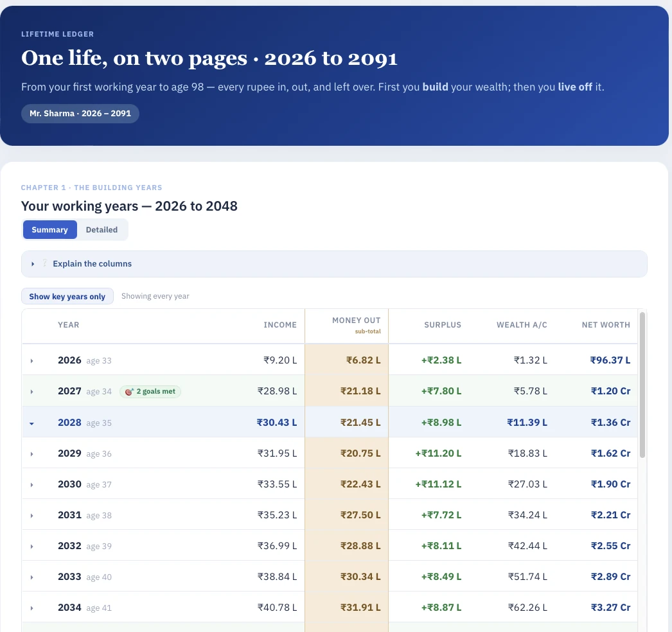The height and width of the screenshot is (632, 672).
Task: Click net worth ₹1.36 Cr
Action: coord(611,423)
